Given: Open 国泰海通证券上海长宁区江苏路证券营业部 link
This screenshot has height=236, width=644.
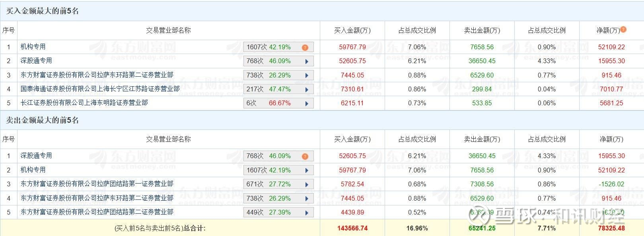Looking at the screenshot, I should point(100,89).
